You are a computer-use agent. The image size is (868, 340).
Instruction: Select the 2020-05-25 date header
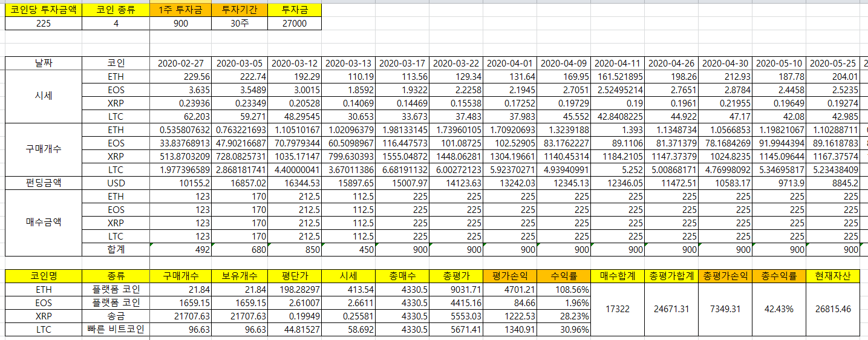point(833,63)
